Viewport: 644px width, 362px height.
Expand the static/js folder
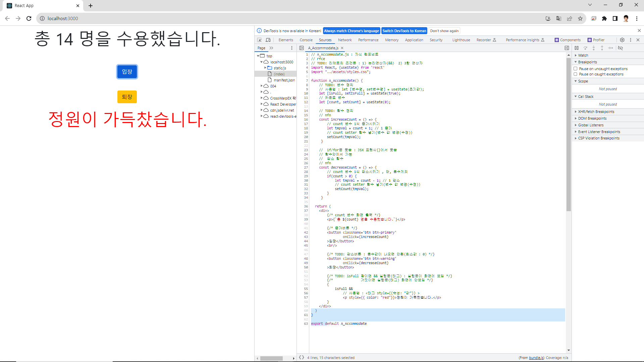(265, 68)
